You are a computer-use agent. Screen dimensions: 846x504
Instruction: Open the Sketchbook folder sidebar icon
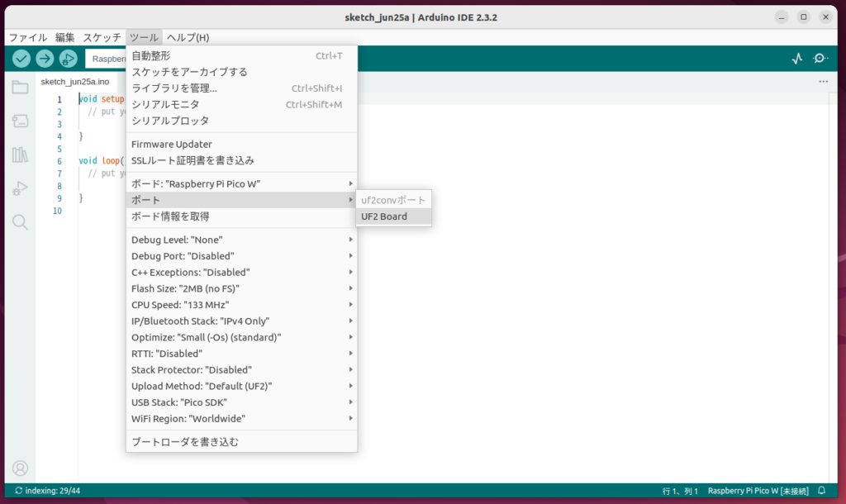click(x=20, y=88)
